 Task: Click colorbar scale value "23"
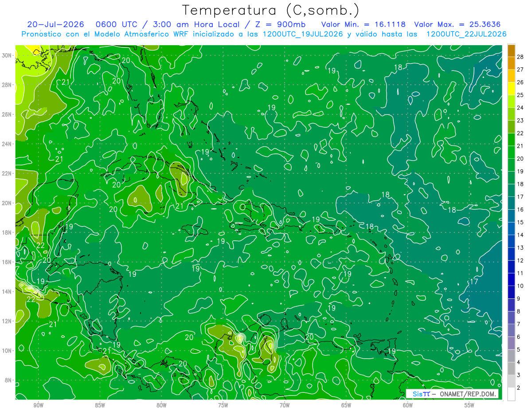521,121
